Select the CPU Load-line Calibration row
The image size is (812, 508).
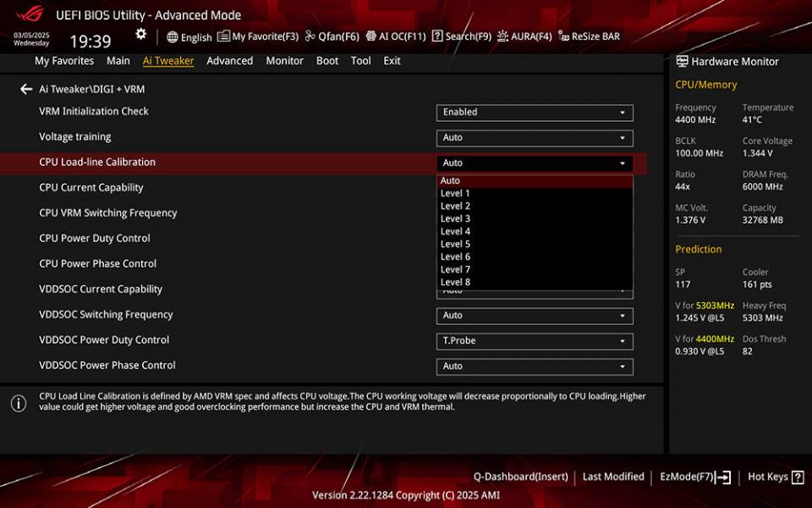(x=323, y=163)
